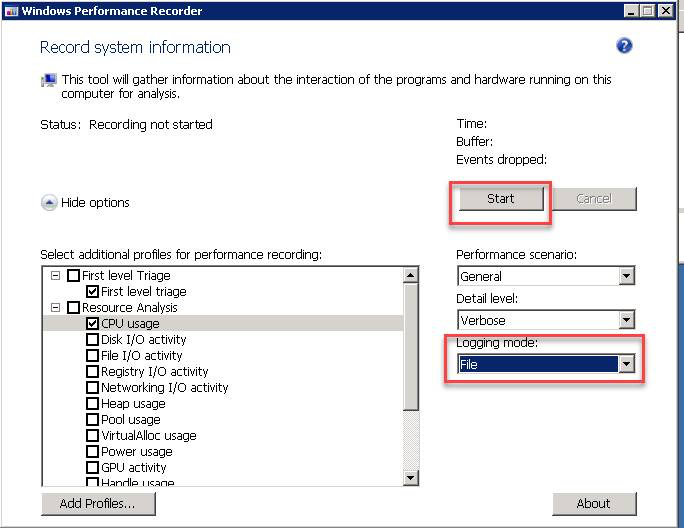Screen dimensions: 684x528
Task: Enable the Heap usage checkbox
Action: (x=92, y=404)
